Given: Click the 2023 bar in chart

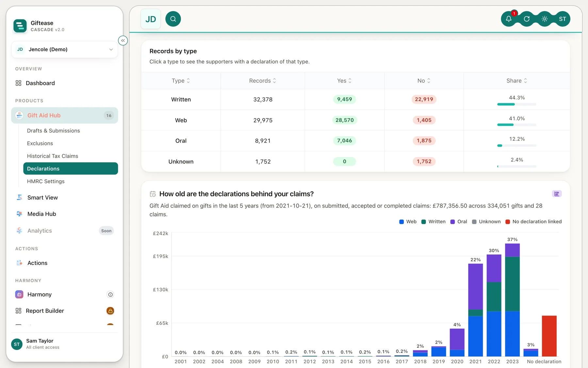Looking at the screenshot, I should [512, 300].
